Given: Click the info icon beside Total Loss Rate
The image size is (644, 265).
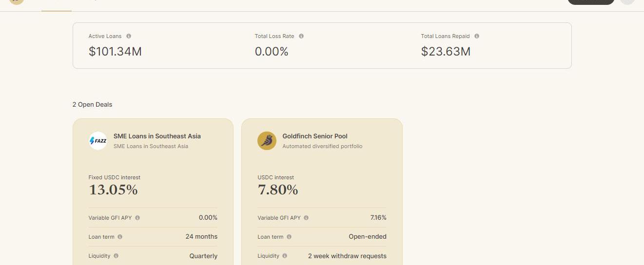Looking at the screenshot, I should pos(301,36).
